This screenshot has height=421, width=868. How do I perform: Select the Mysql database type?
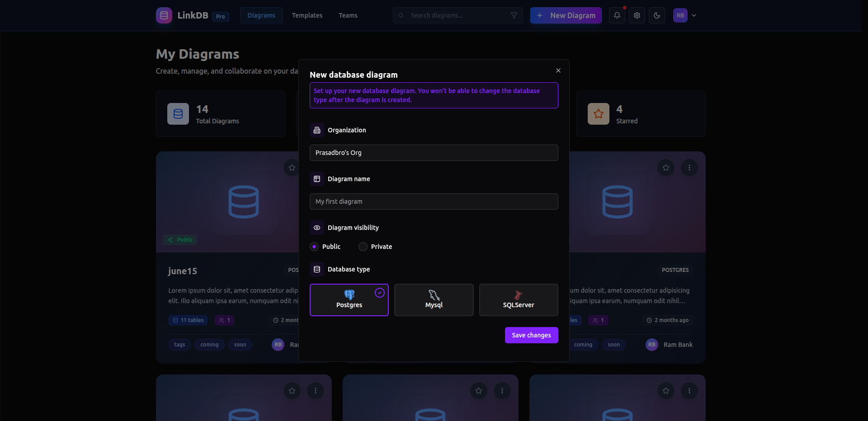pos(434,300)
